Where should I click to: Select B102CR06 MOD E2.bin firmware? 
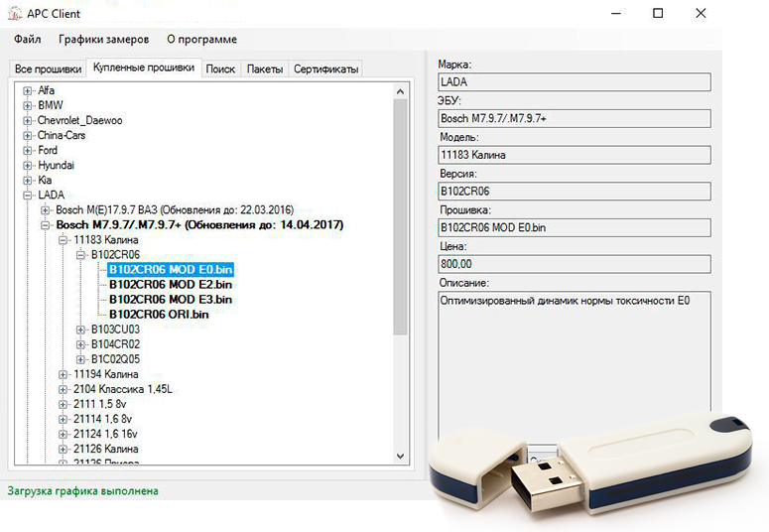pos(171,285)
